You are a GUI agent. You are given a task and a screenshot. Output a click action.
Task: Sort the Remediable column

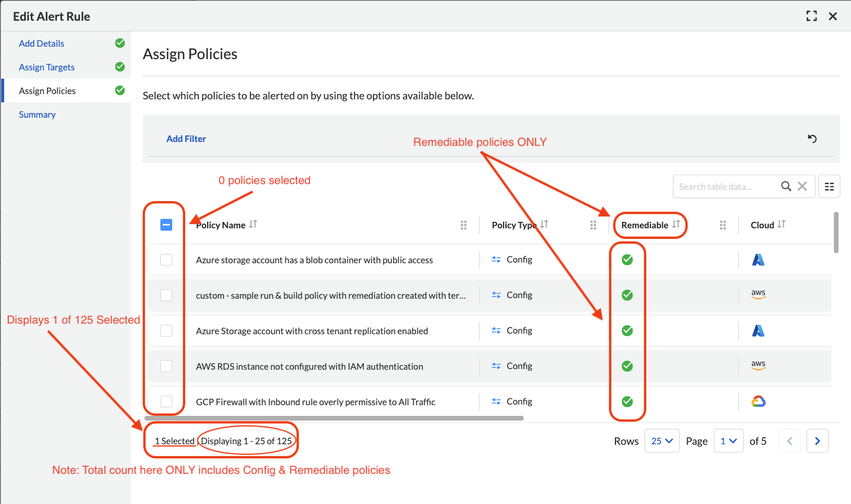click(x=676, y=224)
